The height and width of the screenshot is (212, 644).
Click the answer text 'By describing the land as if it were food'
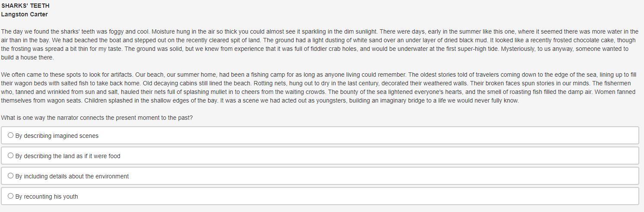pos(68,156)
